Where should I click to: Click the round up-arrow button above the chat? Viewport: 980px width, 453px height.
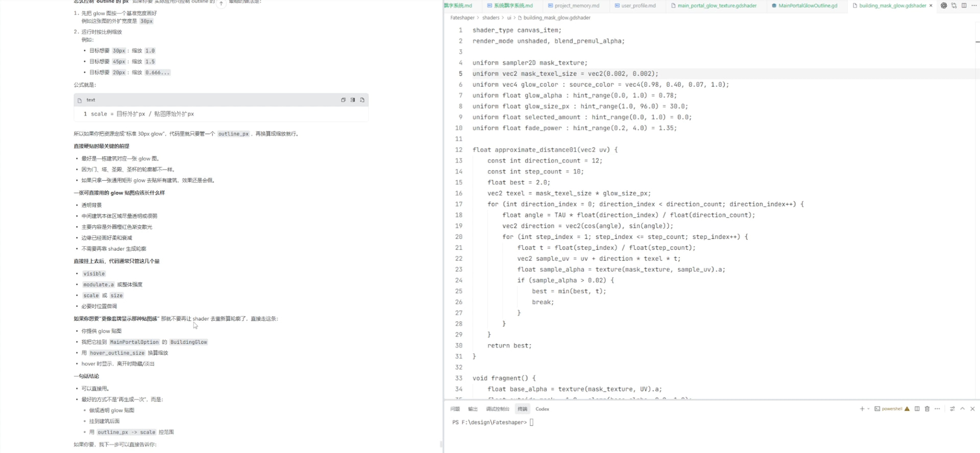click(x=221, y=4)
